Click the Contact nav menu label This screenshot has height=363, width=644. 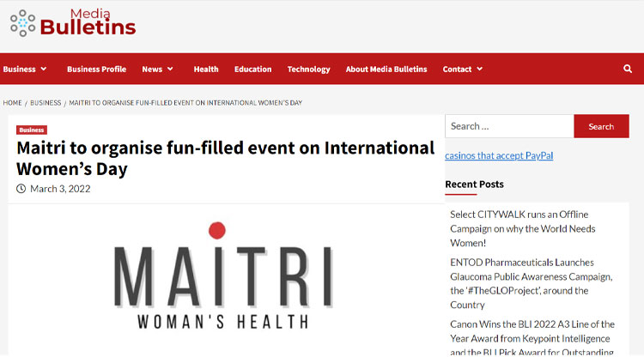point(457,69)
